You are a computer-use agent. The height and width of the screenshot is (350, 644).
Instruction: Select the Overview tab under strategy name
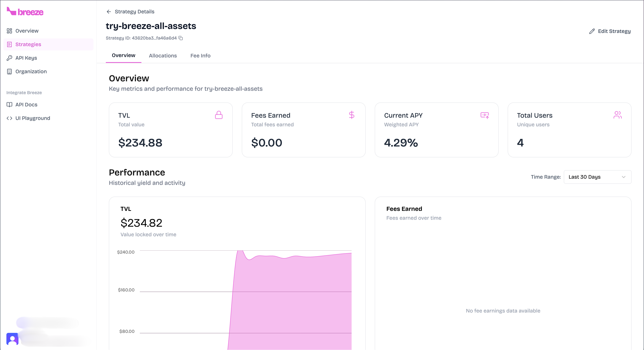pyautogui.click(x=124, y=55)
